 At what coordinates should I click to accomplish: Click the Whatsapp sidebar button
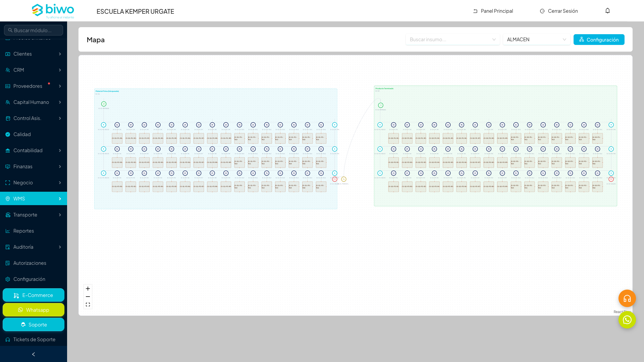[34, 310]
